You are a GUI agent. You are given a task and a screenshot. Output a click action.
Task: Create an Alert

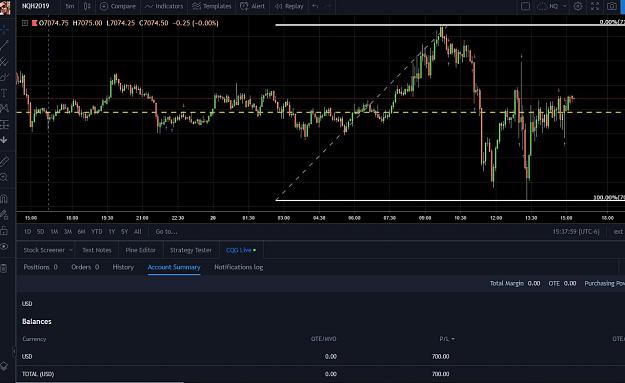[252, 6]
